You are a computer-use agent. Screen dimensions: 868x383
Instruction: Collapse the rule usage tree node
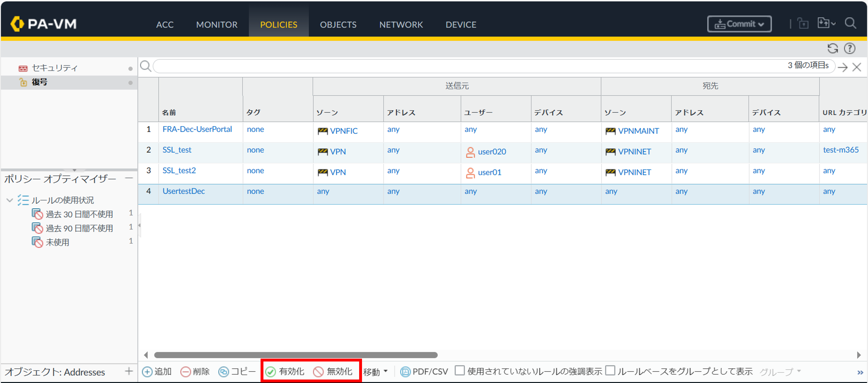(x=10, y=200)
